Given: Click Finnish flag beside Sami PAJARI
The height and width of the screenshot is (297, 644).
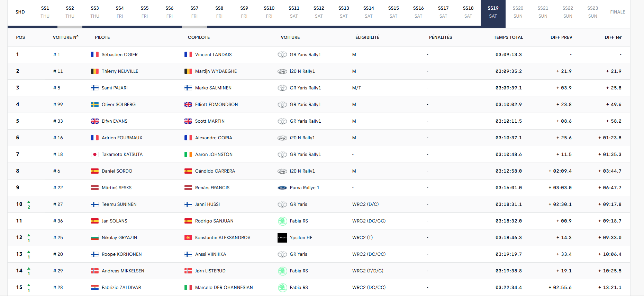Looking at the screenshot, I should tap(95, 88).
